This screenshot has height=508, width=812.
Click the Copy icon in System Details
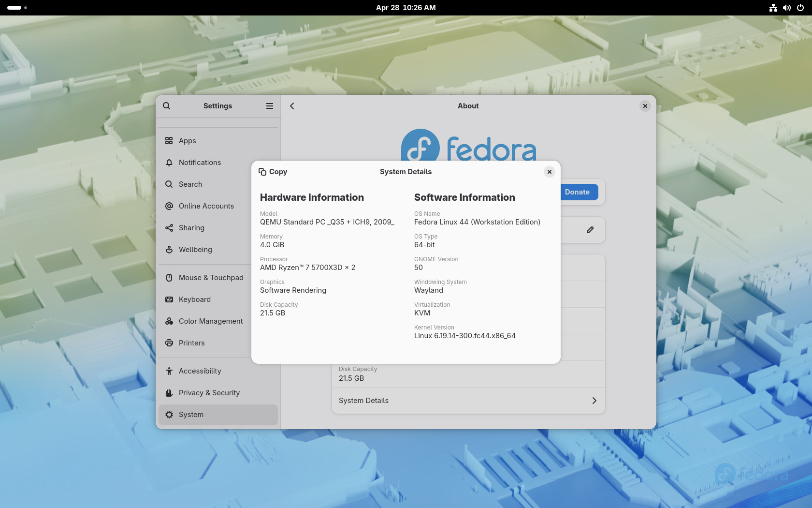click(x=262, y=172)
